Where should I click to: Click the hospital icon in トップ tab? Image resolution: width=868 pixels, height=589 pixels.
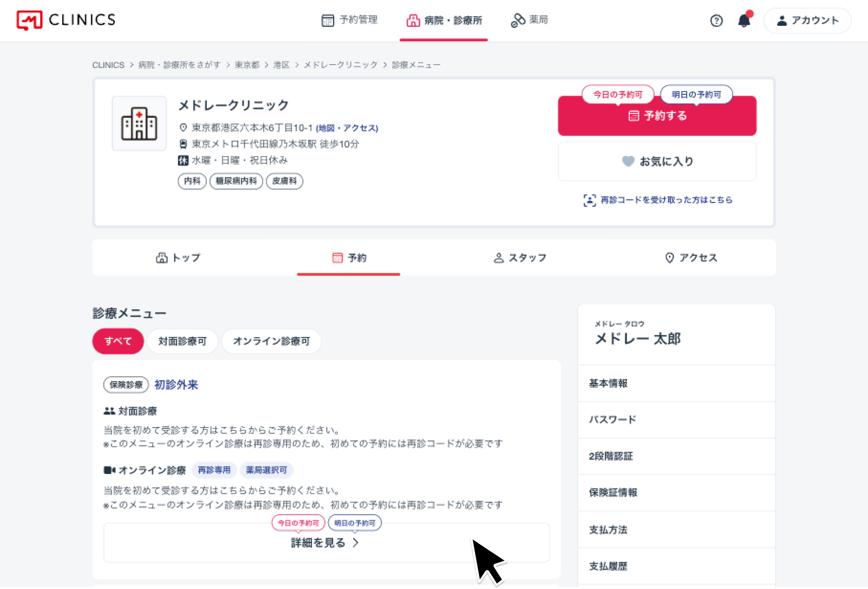(x=162, y=258)
